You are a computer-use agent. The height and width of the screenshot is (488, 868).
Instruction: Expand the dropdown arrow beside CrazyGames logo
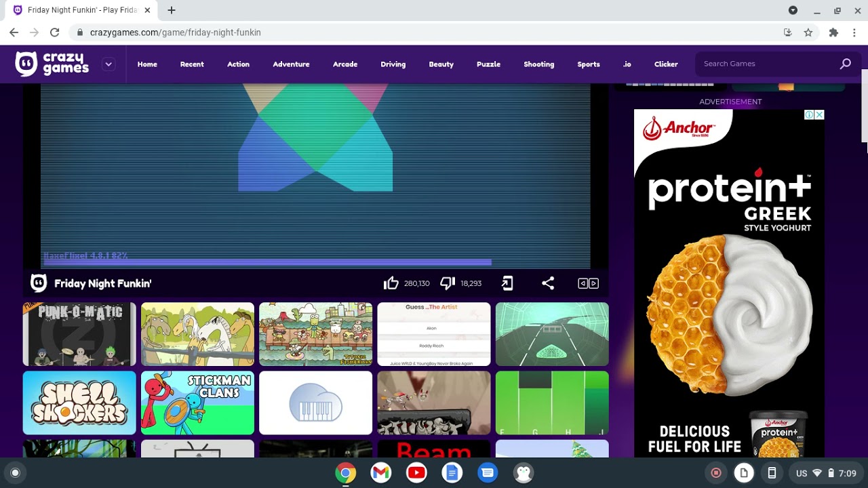108,64
